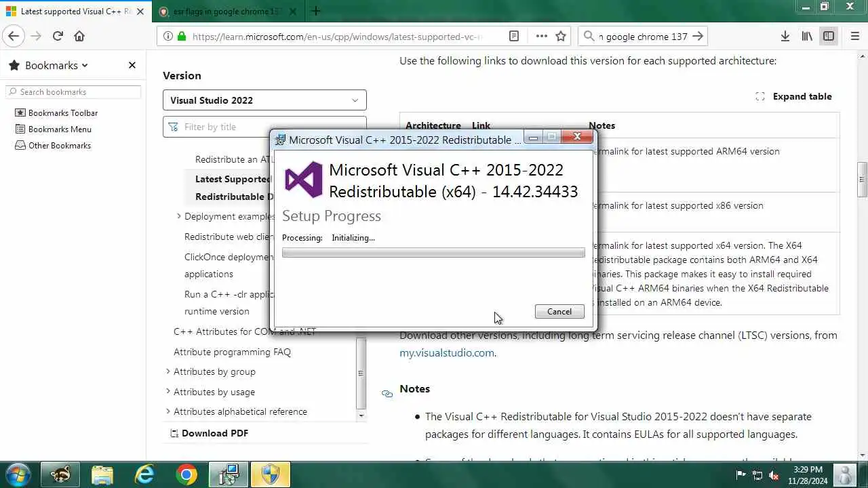Open the Library menu
This screenshot has width=868, height=488.
[807, 37]
